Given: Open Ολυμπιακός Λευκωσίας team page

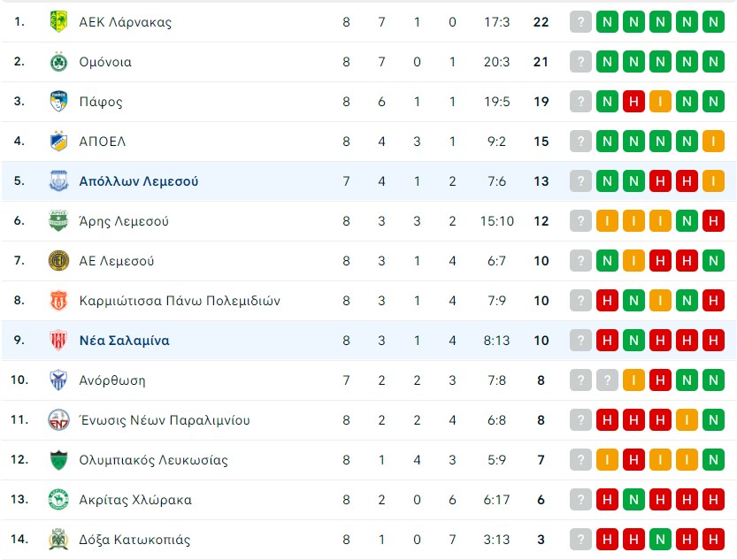Looking at the screenshot, I should click(153, 460).
